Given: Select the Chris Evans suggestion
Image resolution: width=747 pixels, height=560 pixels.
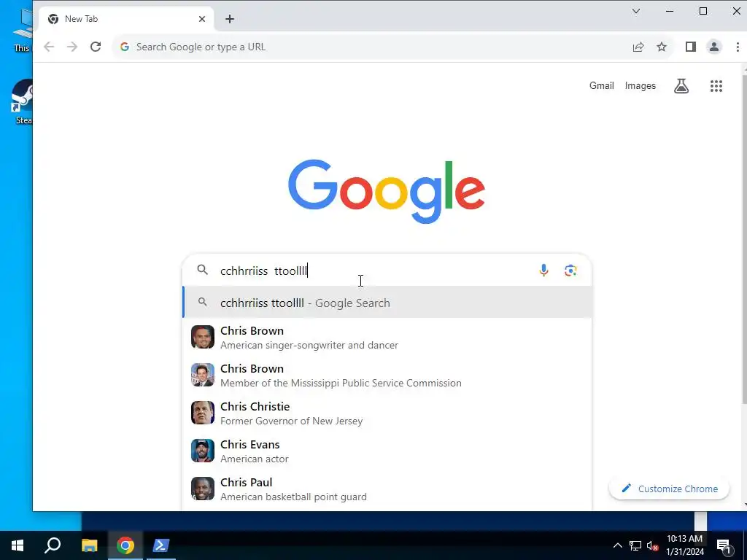Looking at the screenshot, I should click(387, 451).
